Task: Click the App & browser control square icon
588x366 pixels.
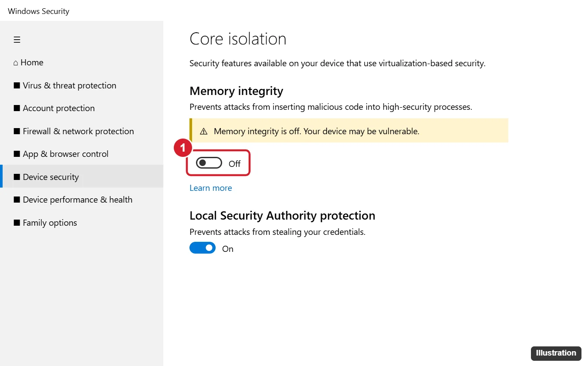Action: tap(17, 154)
